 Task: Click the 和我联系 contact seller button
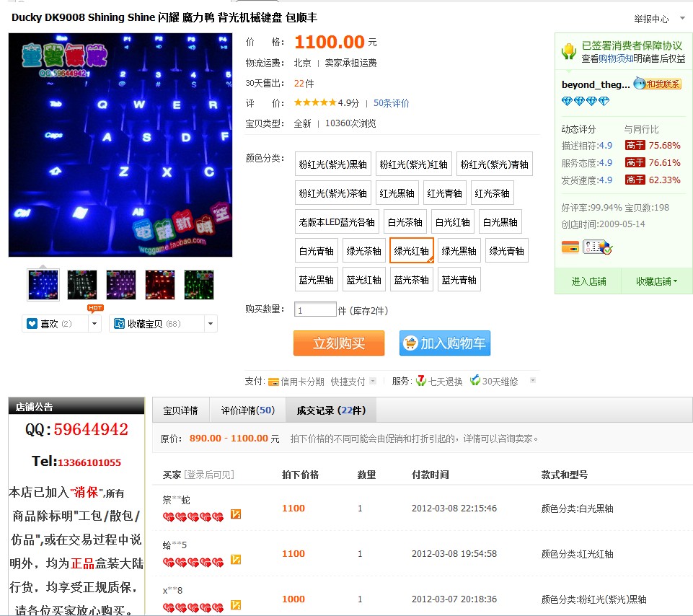658,84
